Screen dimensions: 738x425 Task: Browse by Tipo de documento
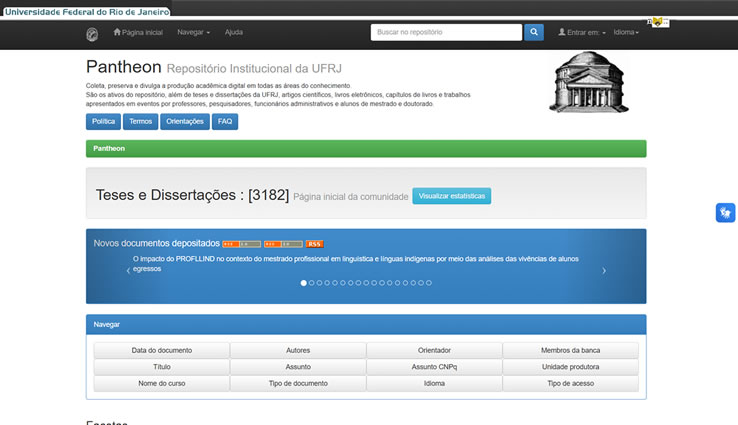tap(298, 383)
